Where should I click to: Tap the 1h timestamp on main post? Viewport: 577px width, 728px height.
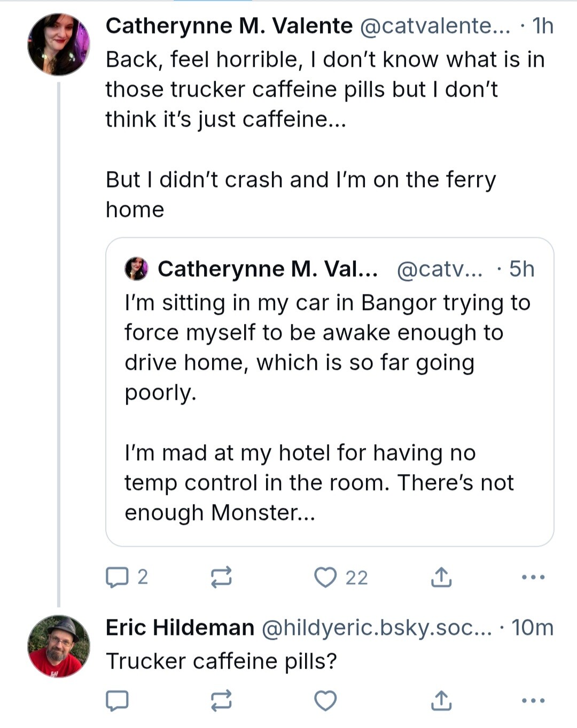pos(543,26)
